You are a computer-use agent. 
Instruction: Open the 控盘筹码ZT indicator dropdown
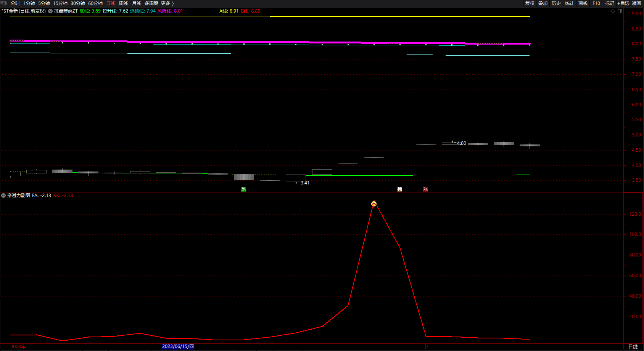point(50,11)
